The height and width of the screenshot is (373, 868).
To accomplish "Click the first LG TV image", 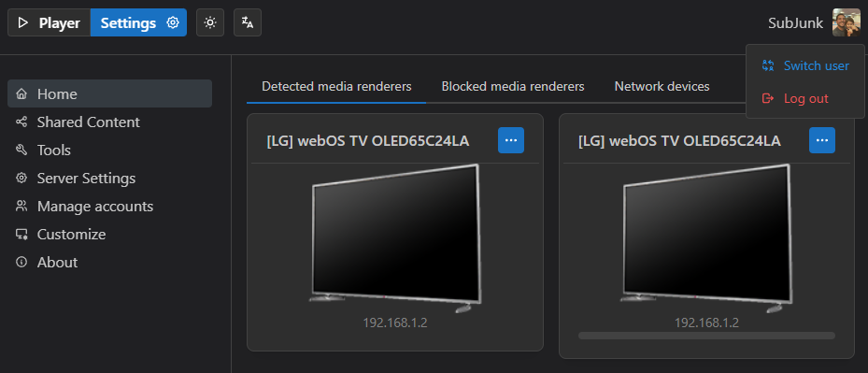I will pyautogui.click(x=395, y=239).
